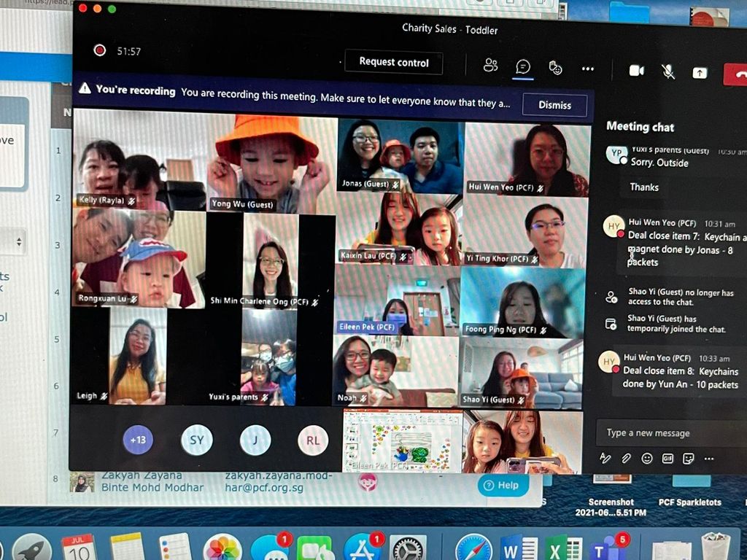Open Microsoft Word in the Dock
Screen dimensions: 747x560
click(519, 548)
